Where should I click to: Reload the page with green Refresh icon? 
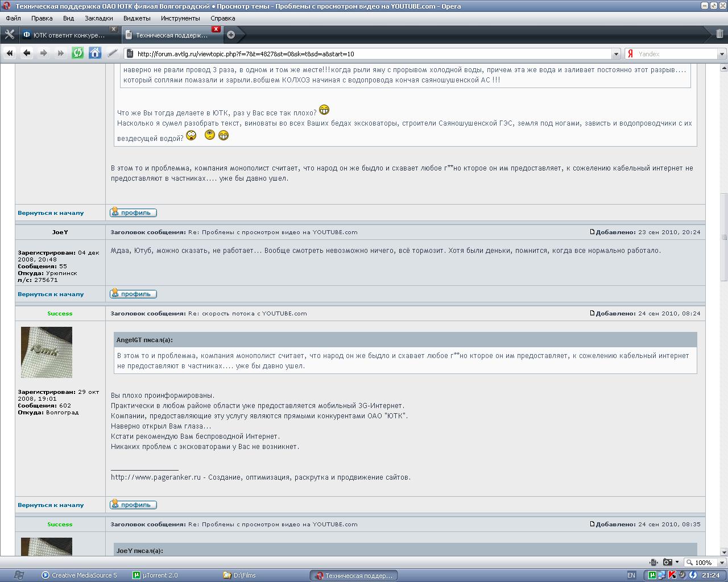point(78,53)
